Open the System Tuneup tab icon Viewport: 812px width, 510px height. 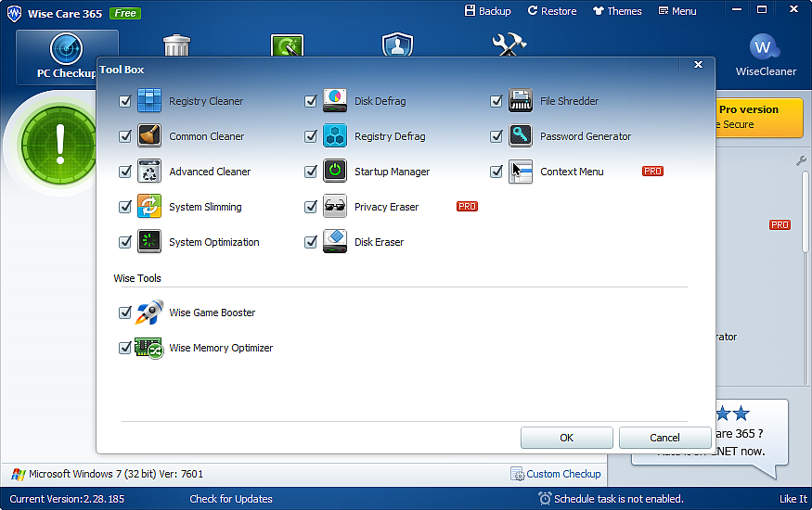pyautogui.click(x=287, y=45)
